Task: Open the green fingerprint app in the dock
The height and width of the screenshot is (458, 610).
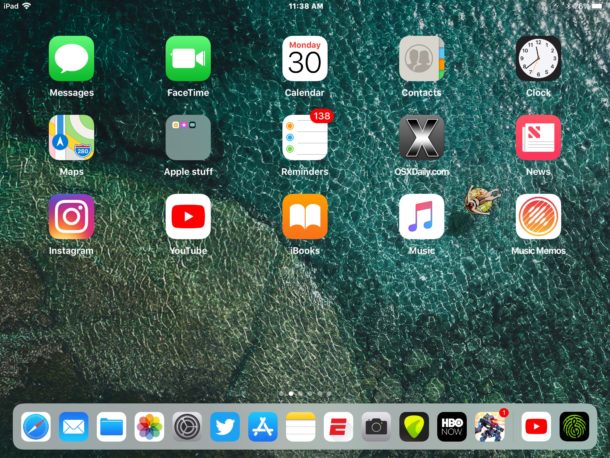Action: click(574, 427)
